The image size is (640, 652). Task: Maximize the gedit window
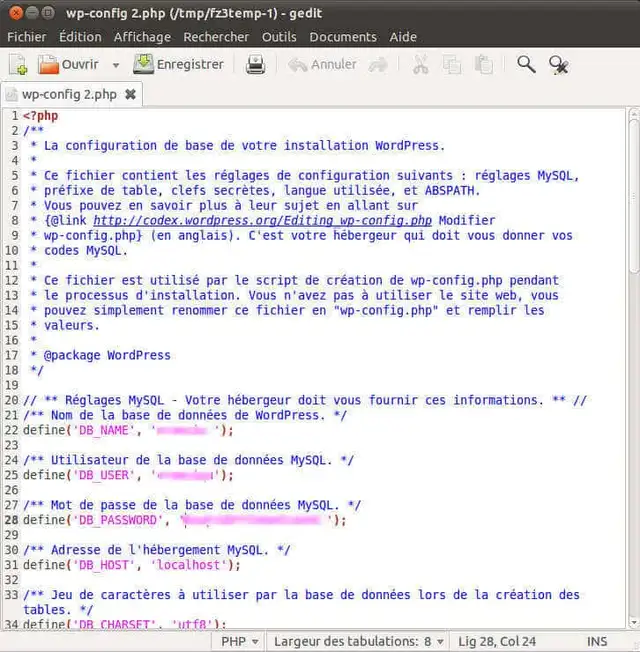48,13
